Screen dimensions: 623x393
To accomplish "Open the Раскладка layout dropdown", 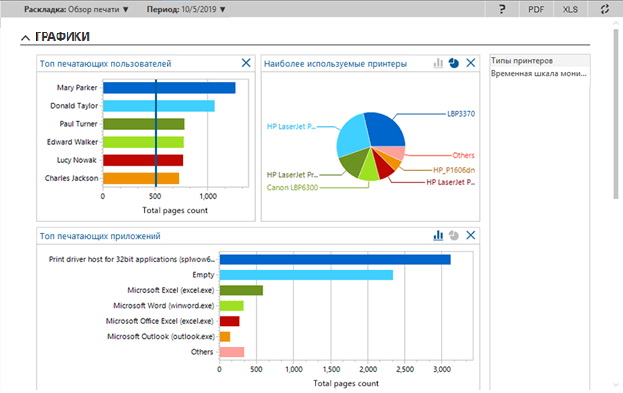I will (76, 9).
